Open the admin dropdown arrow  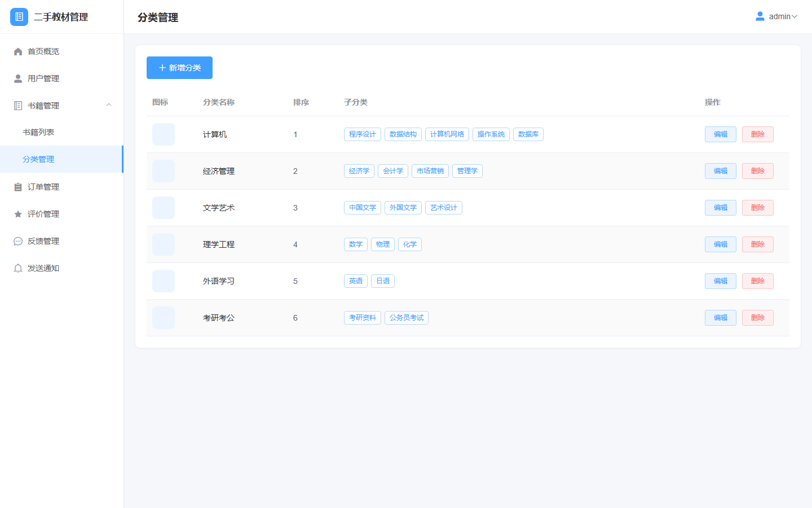pyautogui.click(x=795, y=16)
